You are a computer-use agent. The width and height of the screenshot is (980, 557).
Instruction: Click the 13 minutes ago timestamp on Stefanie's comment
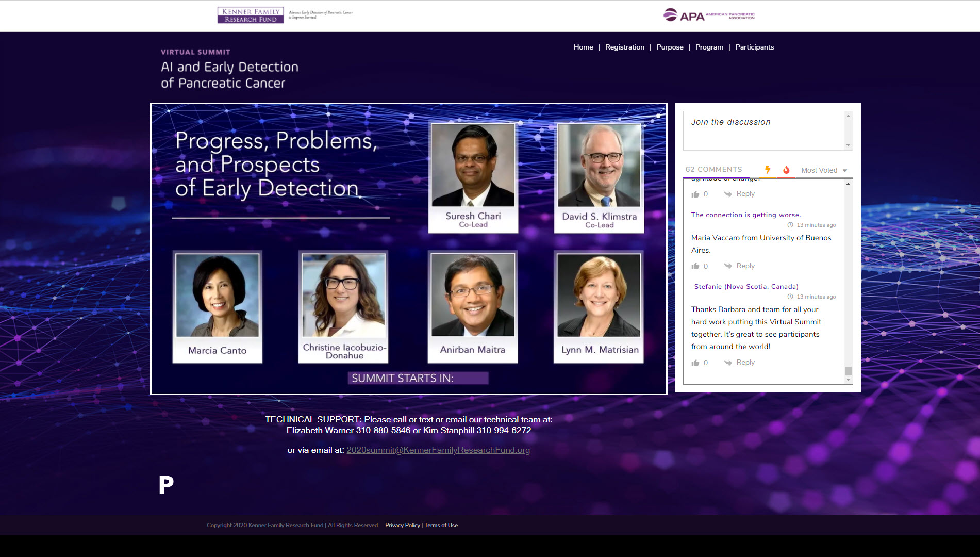pos(816,297)
